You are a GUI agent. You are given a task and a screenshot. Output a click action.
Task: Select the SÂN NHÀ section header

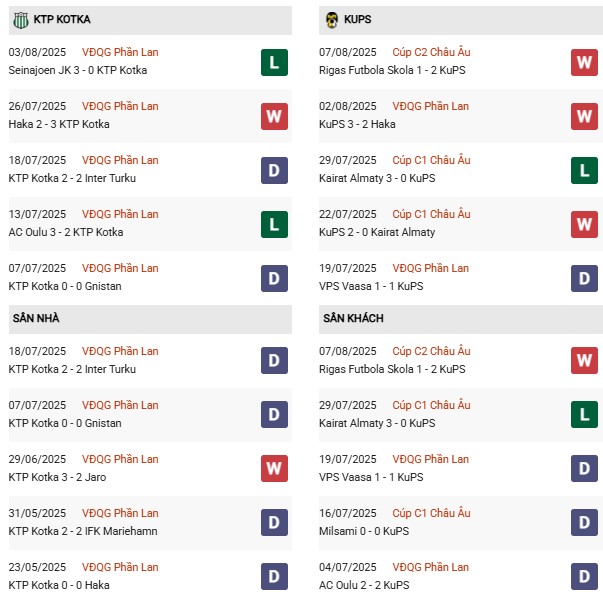tap(36, 318)
